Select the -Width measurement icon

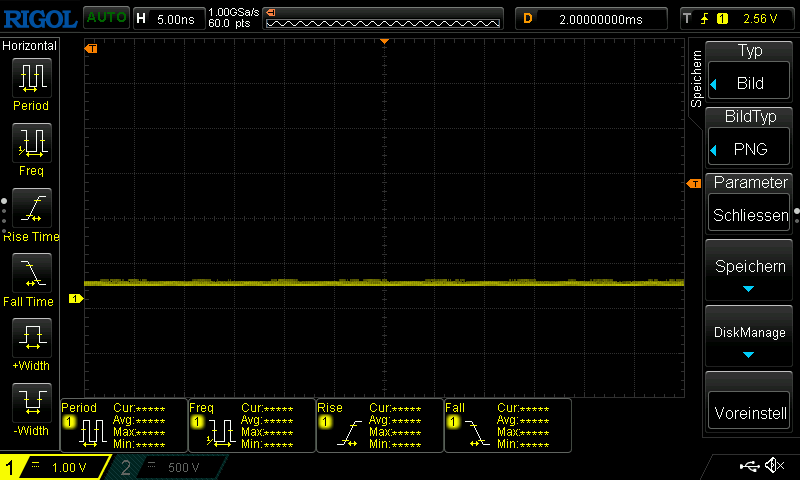point(31,403)
